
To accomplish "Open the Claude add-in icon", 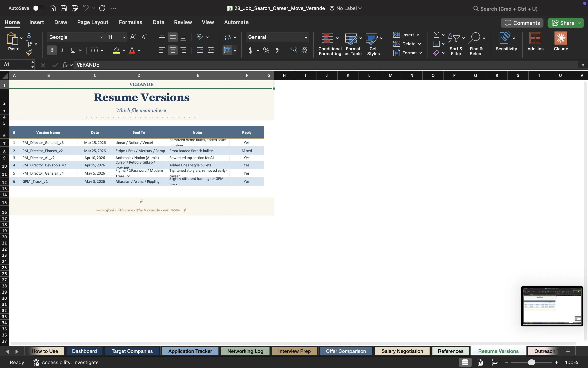I will [x=561, y=42].
